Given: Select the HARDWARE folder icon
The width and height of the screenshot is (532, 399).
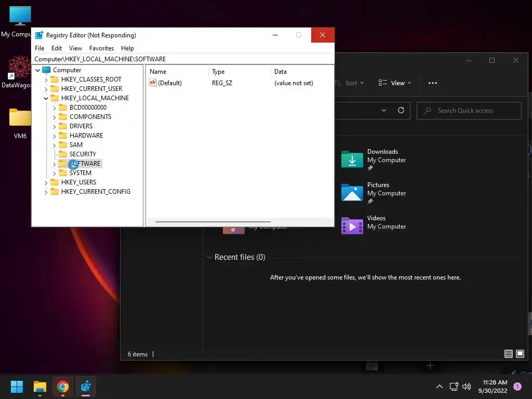Looking at the screenshot, I should coord(63,136).
